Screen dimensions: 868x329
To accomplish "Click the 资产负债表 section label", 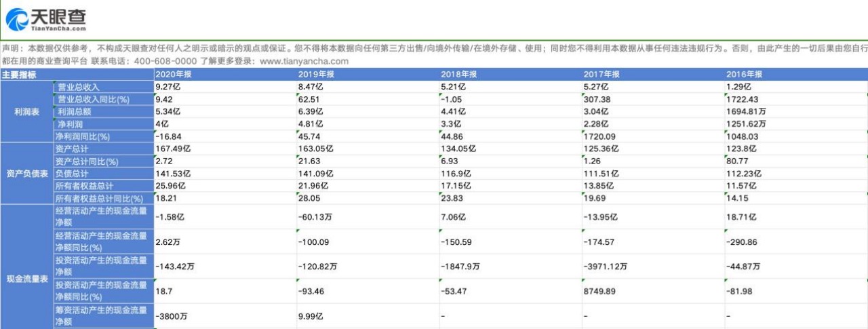I will click(26, 174).
